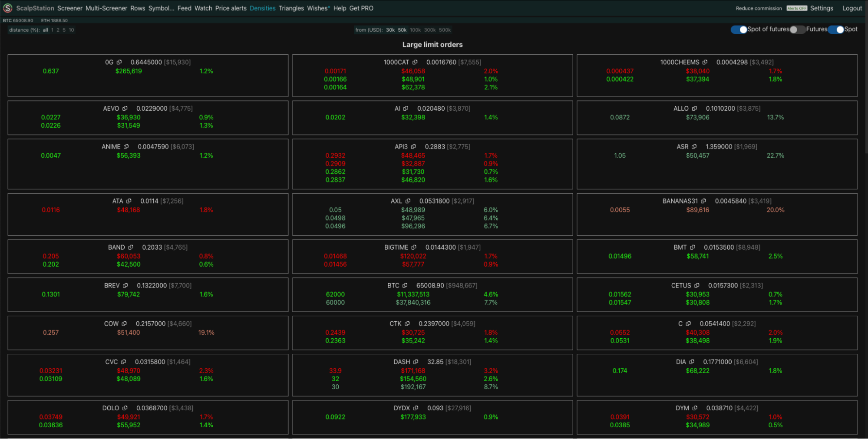The width and height of the screenshot is (868, 439).
Task: Open the Symbol... menu
Action: click(x=161, y=8)
